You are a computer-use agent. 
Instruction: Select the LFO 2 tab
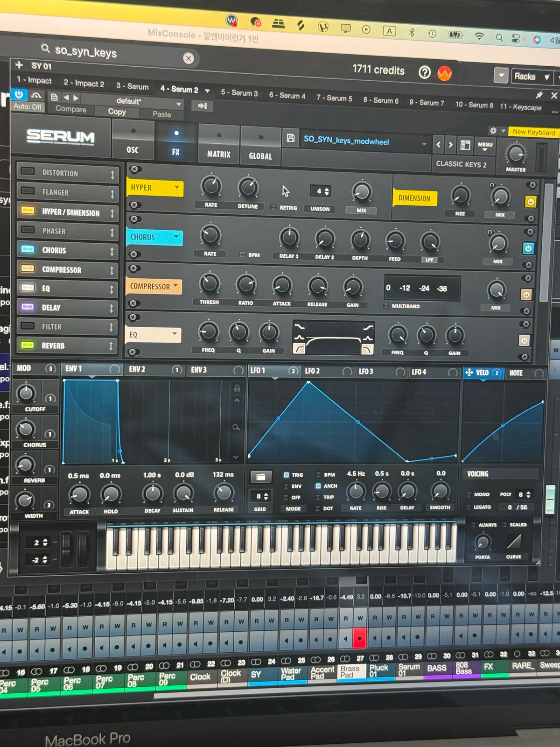click(x=328, y=371)
